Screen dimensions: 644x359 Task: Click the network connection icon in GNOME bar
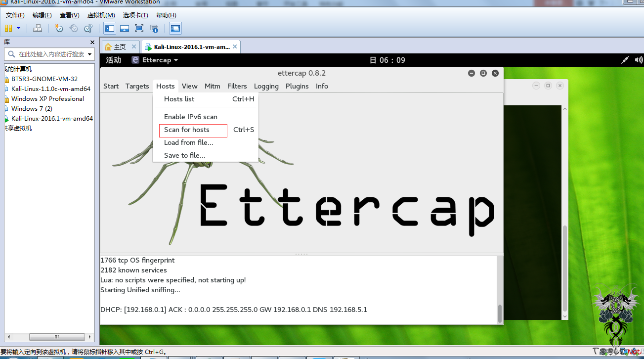coord(625,60)
